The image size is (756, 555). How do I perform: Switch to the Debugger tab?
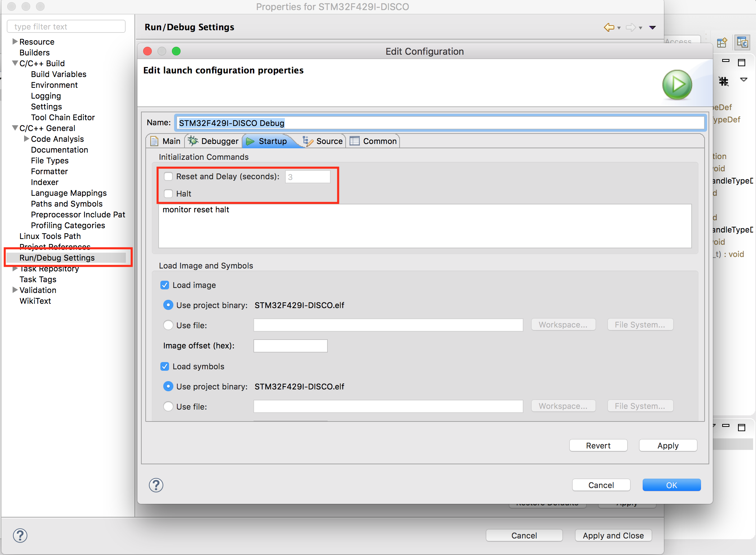213,141
